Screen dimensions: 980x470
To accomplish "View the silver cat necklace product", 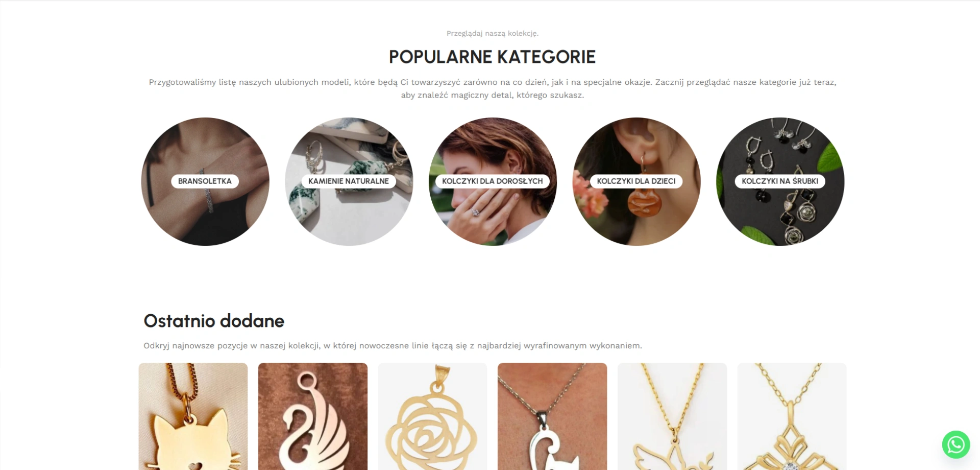I will 552,416.
